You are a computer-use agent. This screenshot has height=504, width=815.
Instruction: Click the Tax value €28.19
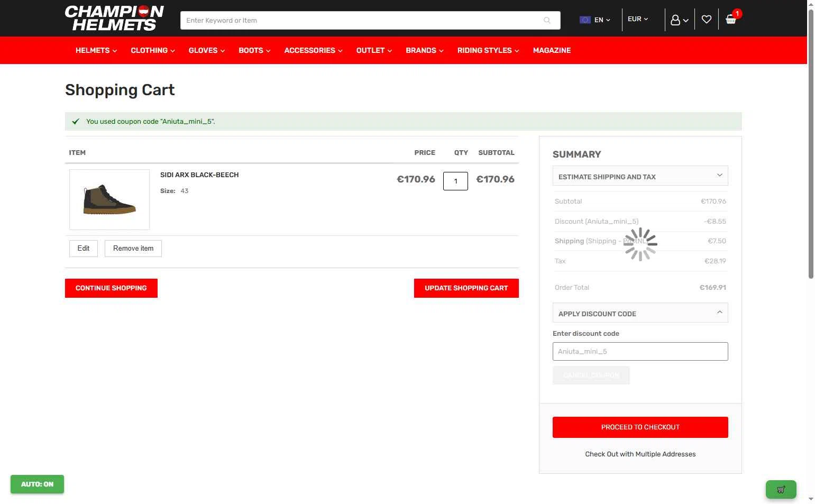pos(715,261)
